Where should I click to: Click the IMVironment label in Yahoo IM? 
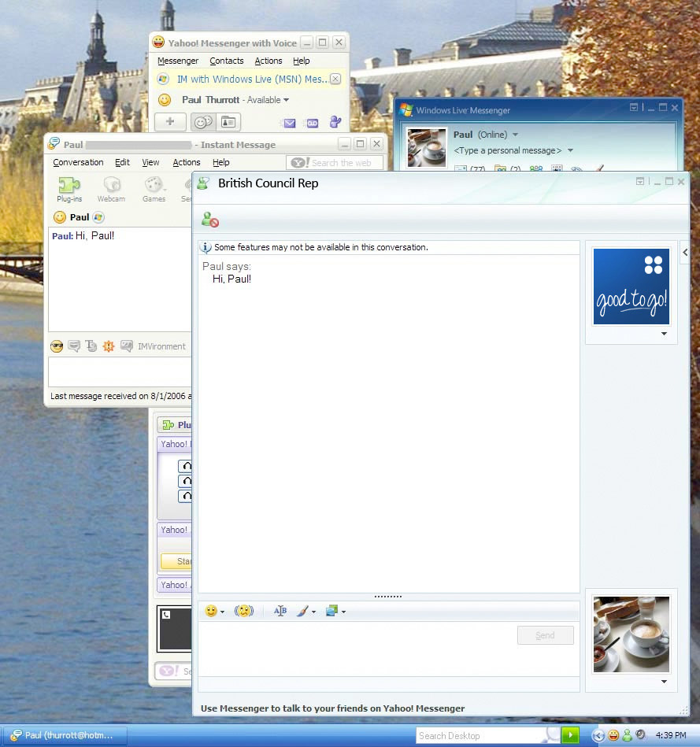pos(161,346)
